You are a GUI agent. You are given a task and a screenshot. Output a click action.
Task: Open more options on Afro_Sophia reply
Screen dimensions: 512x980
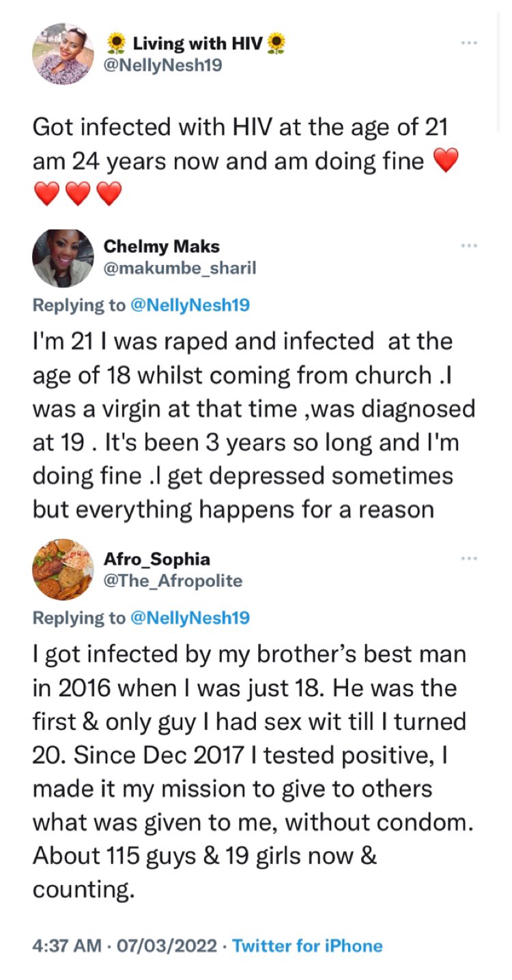pyautogui.click(x=468, y=558)
